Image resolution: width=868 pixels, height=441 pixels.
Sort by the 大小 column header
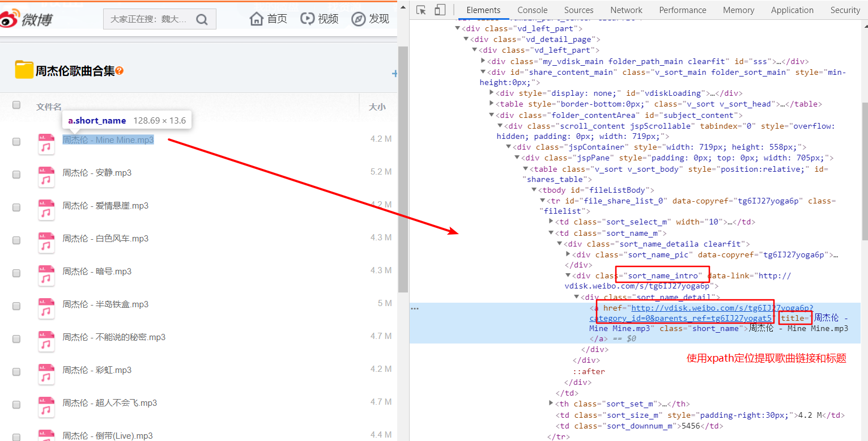point(377,107)
